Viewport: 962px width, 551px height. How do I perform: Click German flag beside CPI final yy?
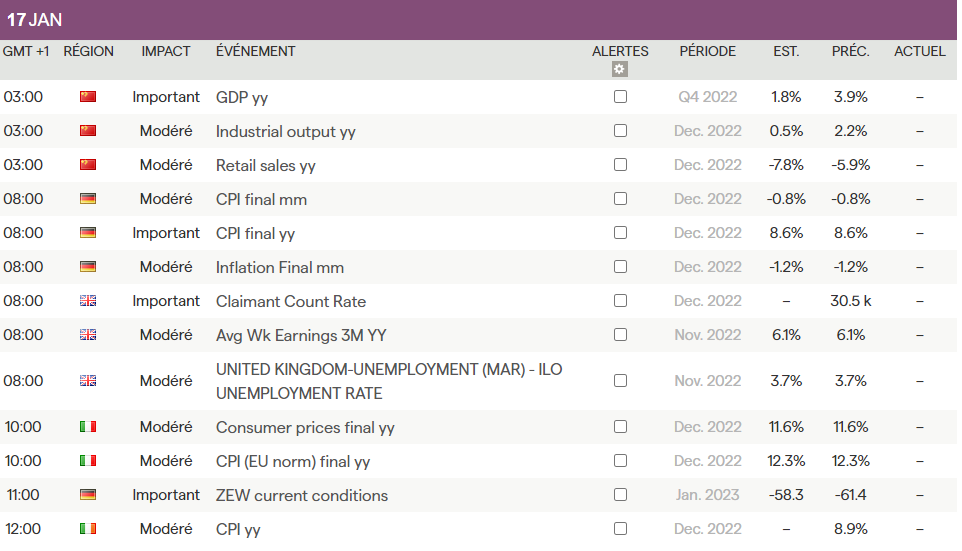pyautogui.click(x=88, y=233)
